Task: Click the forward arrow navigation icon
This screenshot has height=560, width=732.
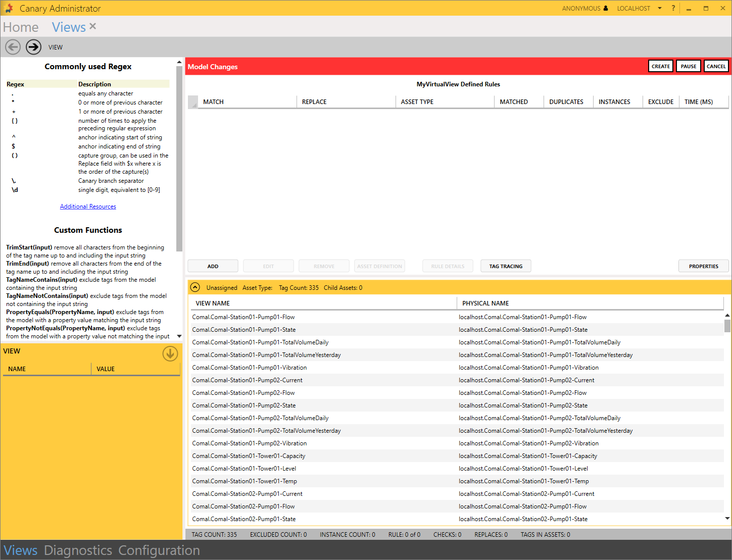Action: tap(34, 47)
